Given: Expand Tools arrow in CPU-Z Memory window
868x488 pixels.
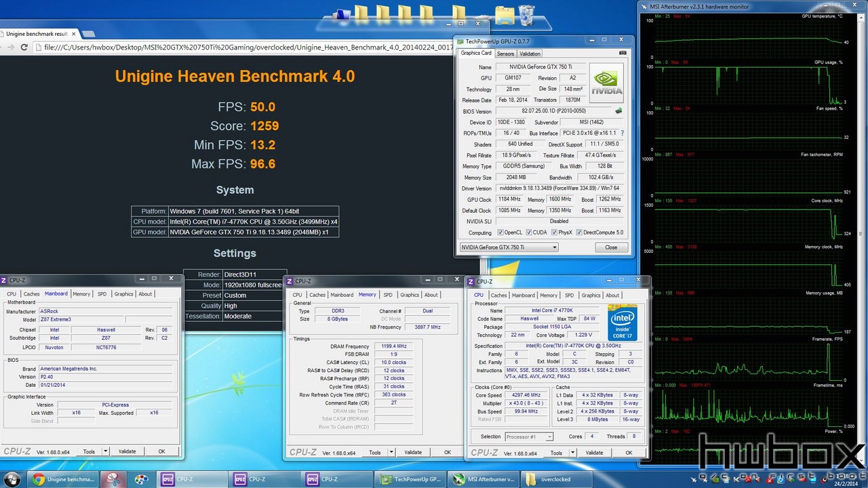Looking at the screenshot, I should coord(391,452).
